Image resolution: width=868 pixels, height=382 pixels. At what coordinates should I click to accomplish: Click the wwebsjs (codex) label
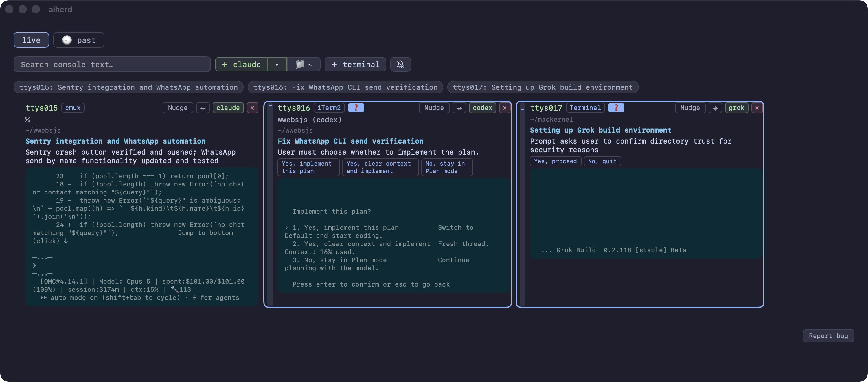[309, 120]
